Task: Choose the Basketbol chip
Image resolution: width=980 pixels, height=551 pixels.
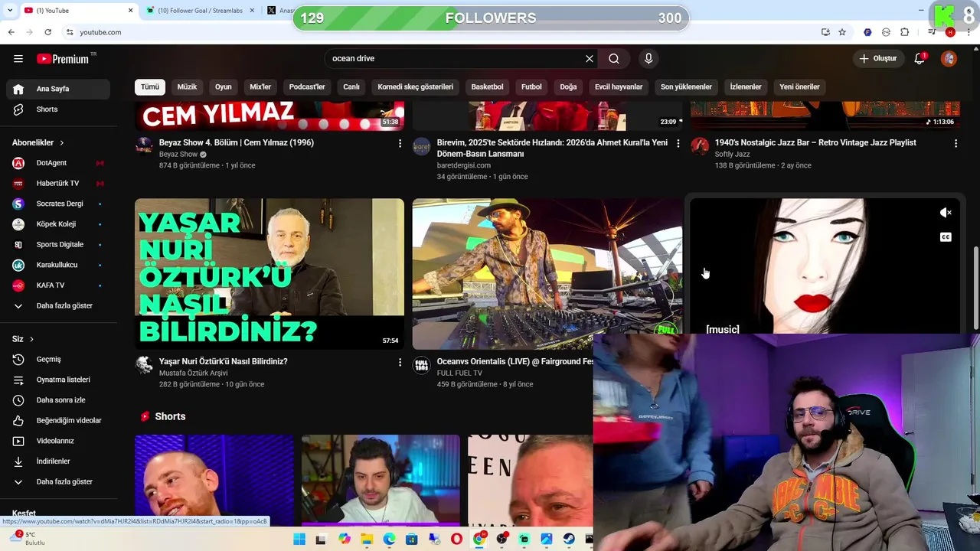Action: 487,86
